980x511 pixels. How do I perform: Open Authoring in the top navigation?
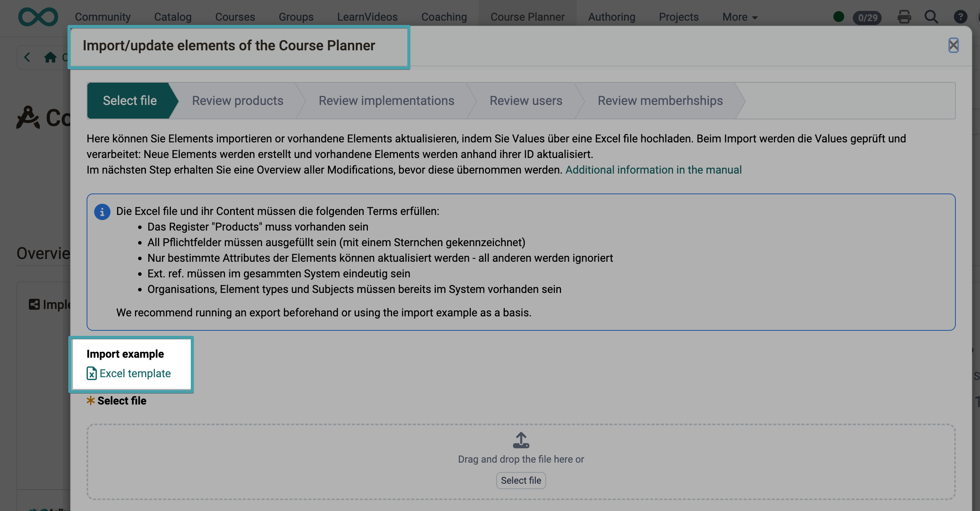point(612,17)
